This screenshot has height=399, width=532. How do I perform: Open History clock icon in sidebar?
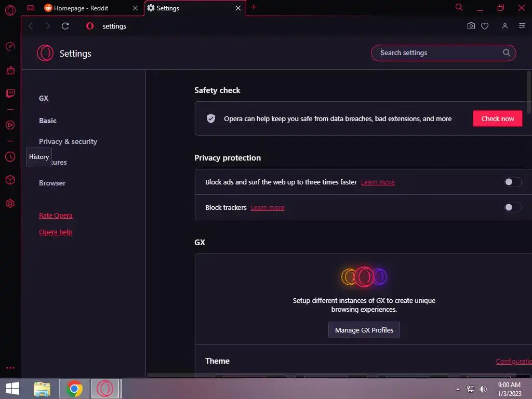pyautogui.click(x=10, y=156)
